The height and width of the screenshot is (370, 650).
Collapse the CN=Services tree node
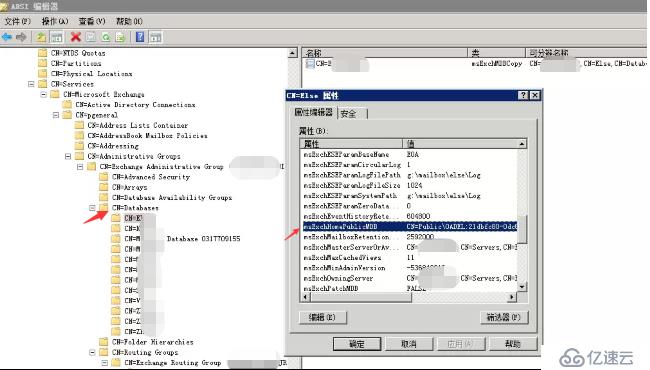click(31, 84)
